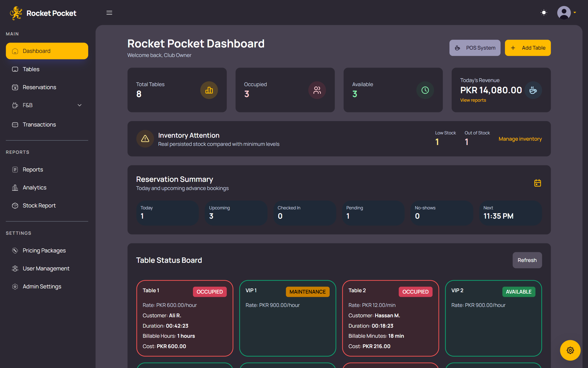Select the Today reservations tile
The width and height of the screenshot is (588, 368).
[167, 213]
